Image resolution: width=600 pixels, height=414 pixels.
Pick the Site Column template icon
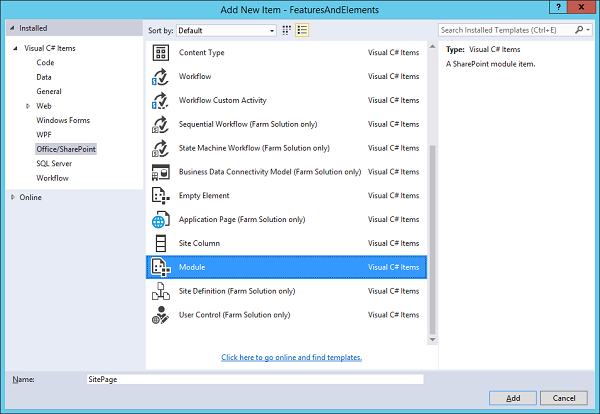coord(160,244)
